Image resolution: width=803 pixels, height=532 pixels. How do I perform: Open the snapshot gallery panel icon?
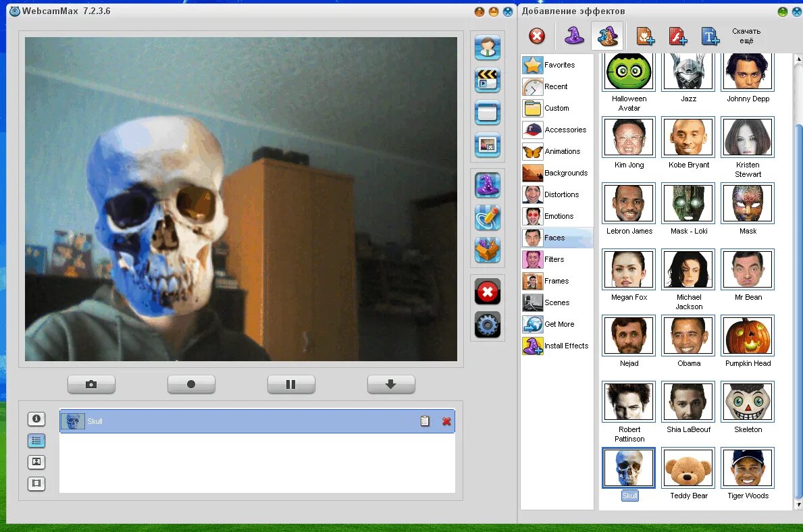tap(36, 462)
